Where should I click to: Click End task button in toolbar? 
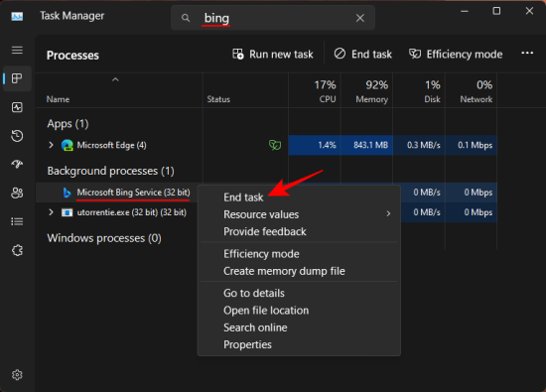pyautogui.click(x=362, y=55)
